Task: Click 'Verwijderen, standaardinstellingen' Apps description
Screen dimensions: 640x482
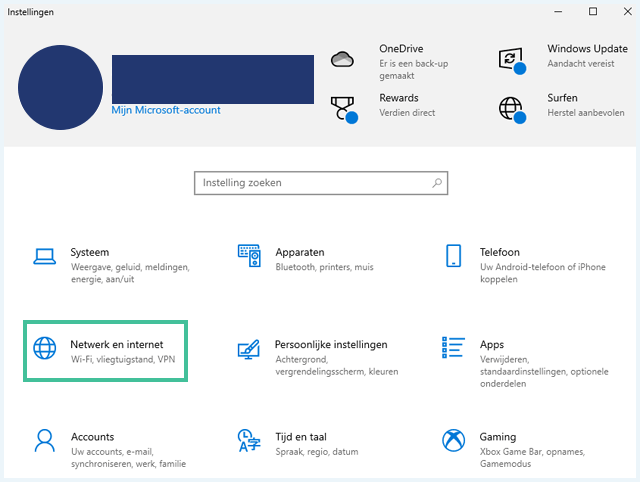Action: pos(544,371)
